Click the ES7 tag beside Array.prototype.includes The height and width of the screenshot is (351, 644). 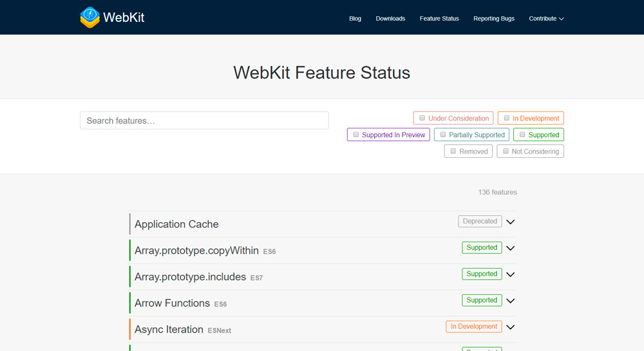coord(257,278)
